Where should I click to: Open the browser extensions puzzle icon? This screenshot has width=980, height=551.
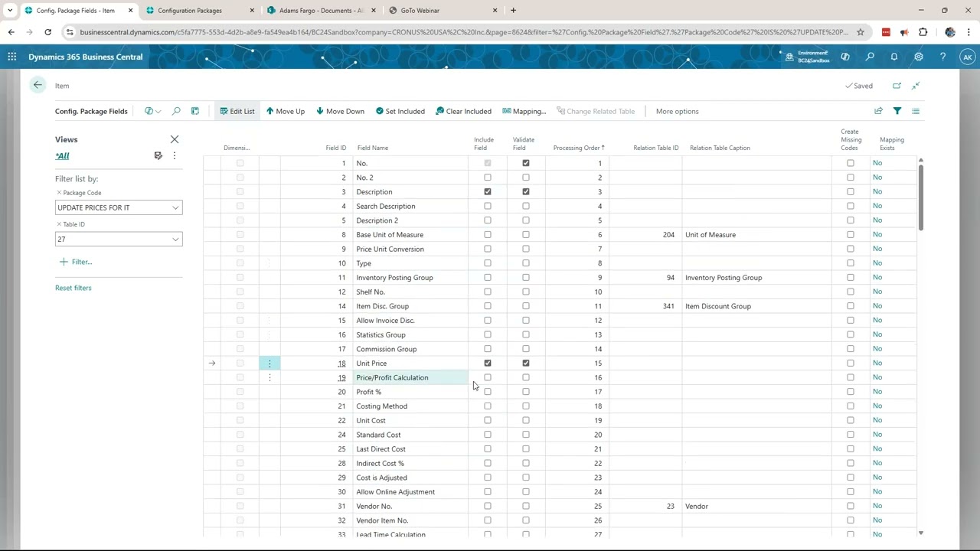[x=923, y=32]
